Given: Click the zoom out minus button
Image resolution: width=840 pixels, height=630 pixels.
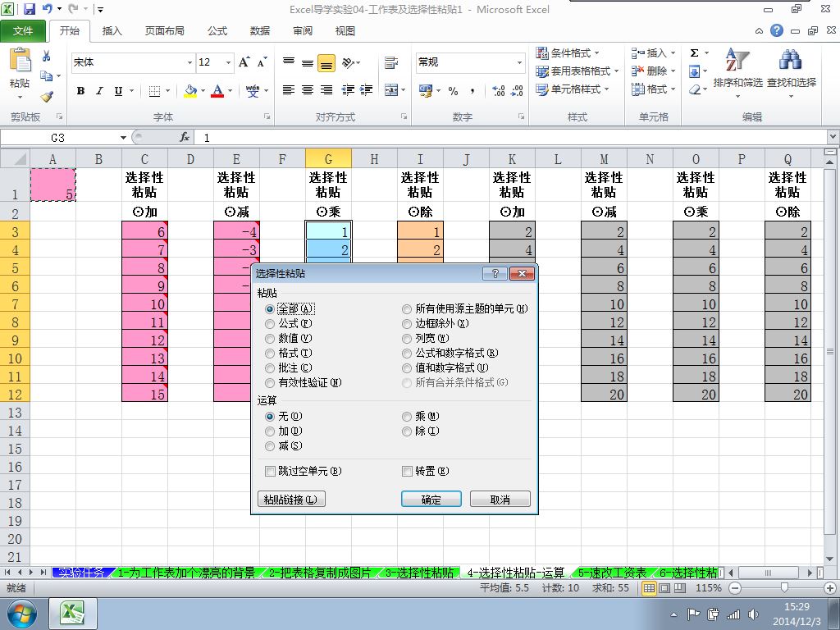Looking at the screenshot, I should 735,587.
